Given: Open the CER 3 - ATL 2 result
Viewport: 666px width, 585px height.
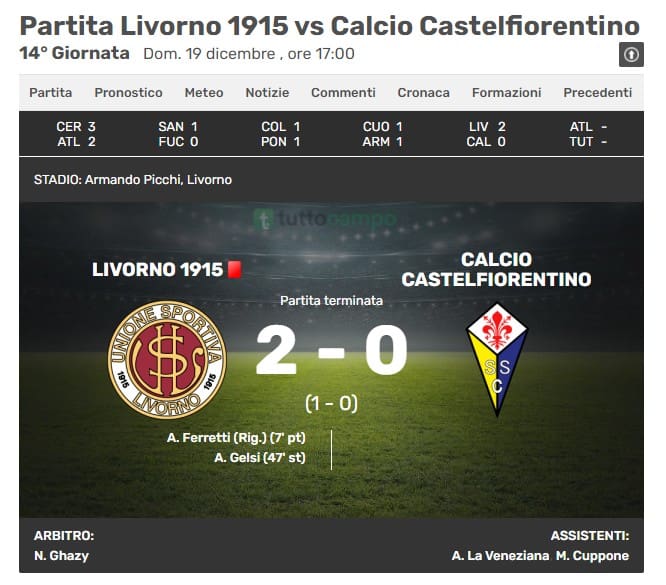Looking at the screenshot, I should coord(76,134).
